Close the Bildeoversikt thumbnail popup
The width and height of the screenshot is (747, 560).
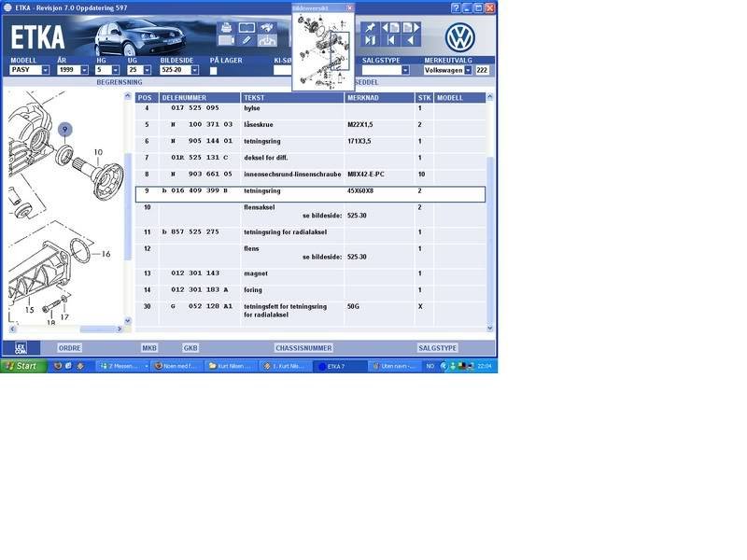(350, 7)
